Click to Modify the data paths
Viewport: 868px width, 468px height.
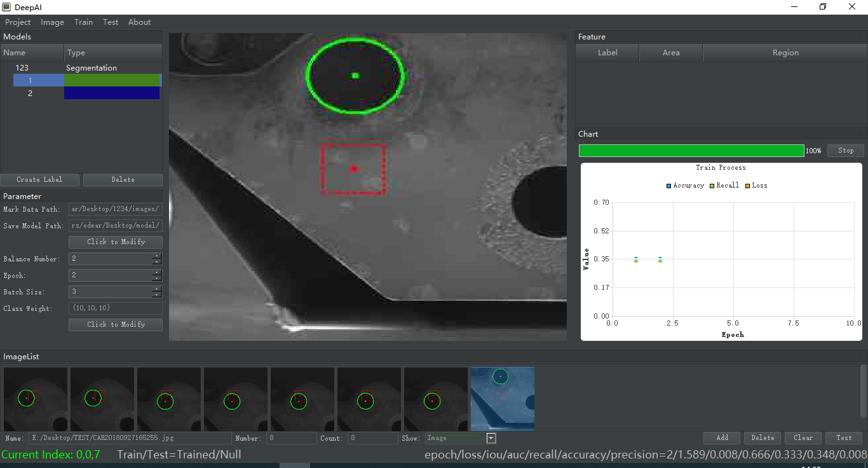click(x=116, y=242)
